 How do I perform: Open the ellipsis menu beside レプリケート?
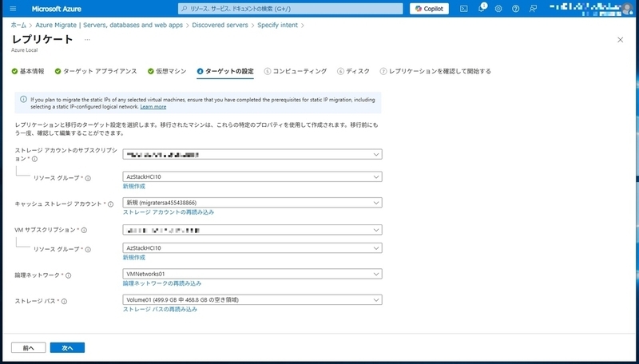tap(87, 39)
